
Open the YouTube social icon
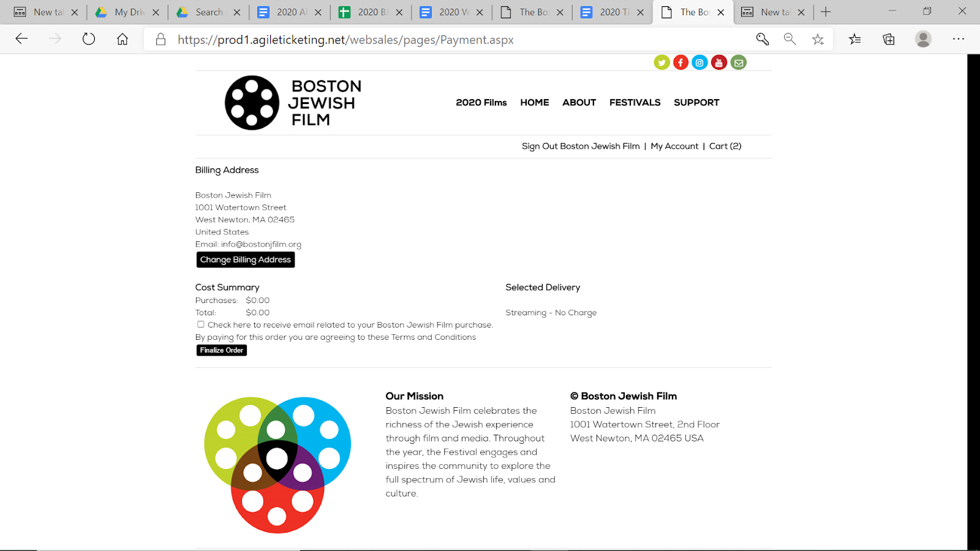pyautogui.click(x=719, y=62)
